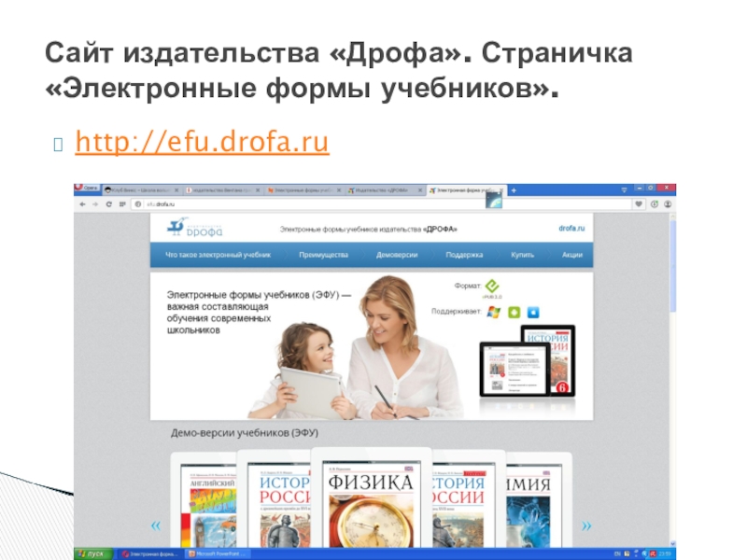
Task: Click the taskbar clock
Action: coord(665,553)
